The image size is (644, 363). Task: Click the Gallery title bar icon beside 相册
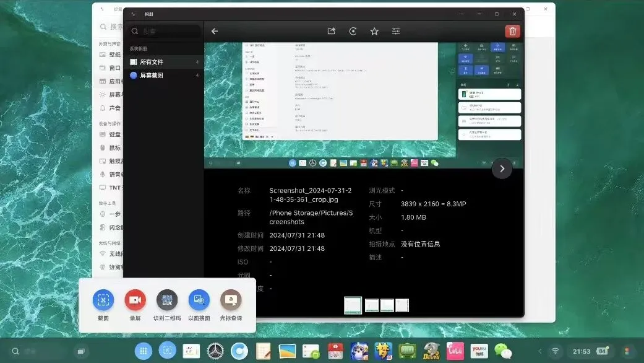[133, 14]
